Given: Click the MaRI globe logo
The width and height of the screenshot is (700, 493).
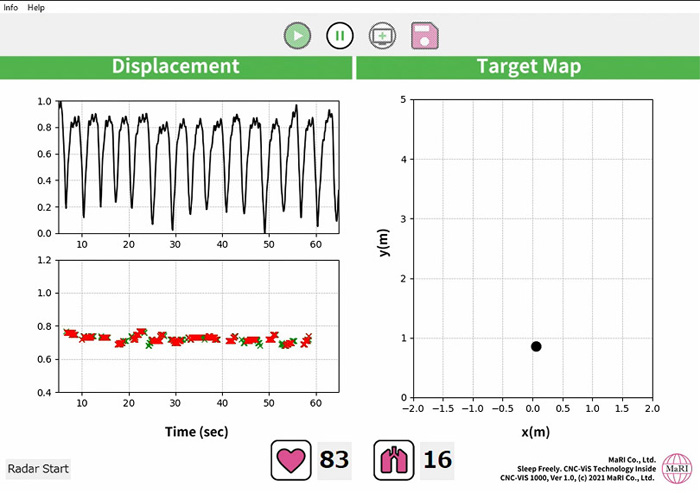Looking at the screenshot, I should pos(677,468).
